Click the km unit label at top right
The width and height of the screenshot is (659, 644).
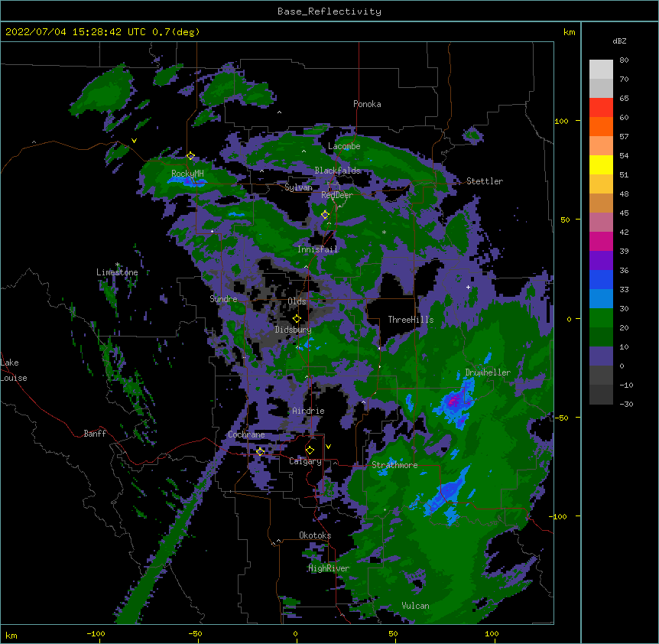[x=569, y=32]
